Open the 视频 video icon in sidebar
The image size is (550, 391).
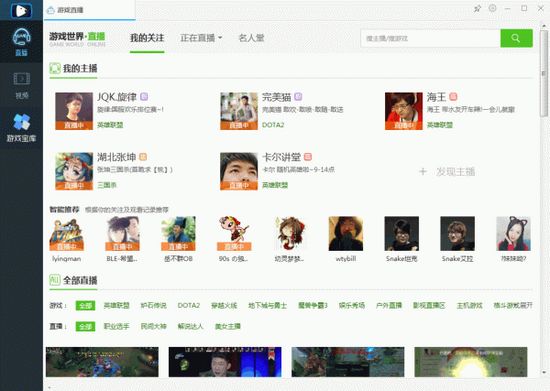[21, 85]
